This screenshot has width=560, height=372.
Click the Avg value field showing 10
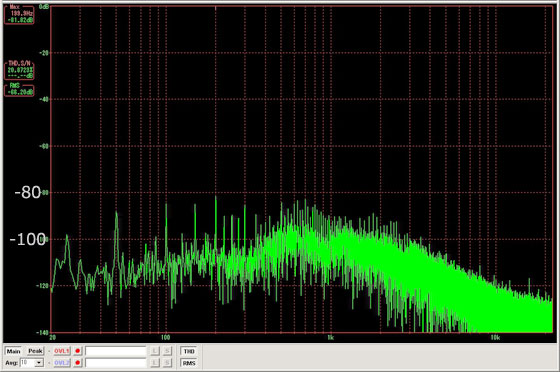pyautogui.click(x=27, y=363)
